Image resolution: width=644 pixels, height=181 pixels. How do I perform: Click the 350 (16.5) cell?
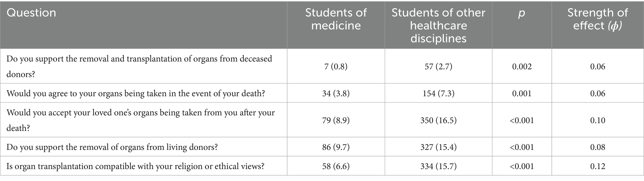(438, 120)
